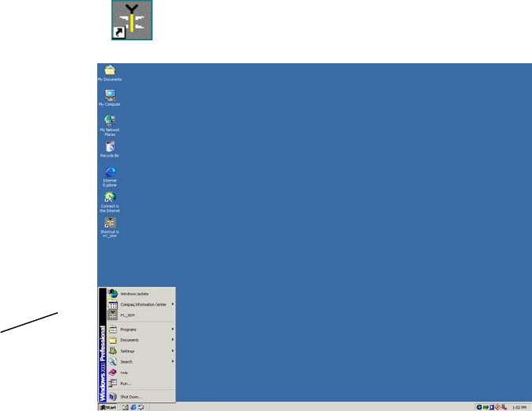The width and height of the screenshot is (532, 411).
Task: Expand the Settings submenu
Action: [141, 351]
